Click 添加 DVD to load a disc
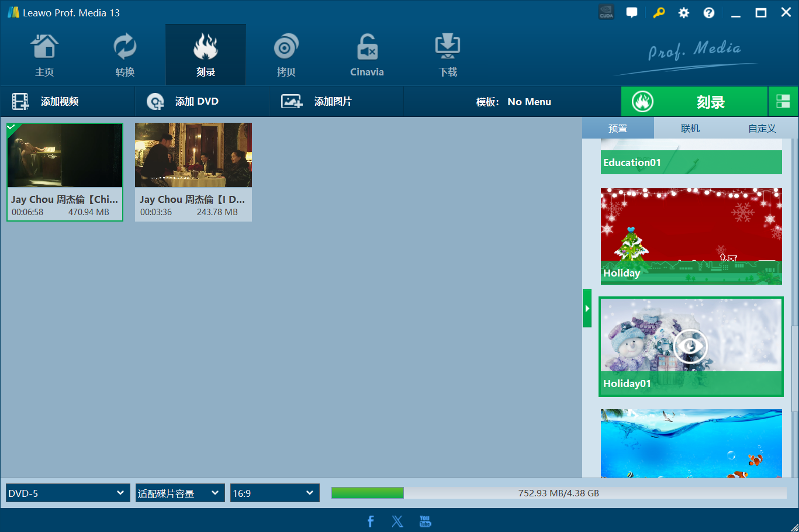 (x=202, y=102)
